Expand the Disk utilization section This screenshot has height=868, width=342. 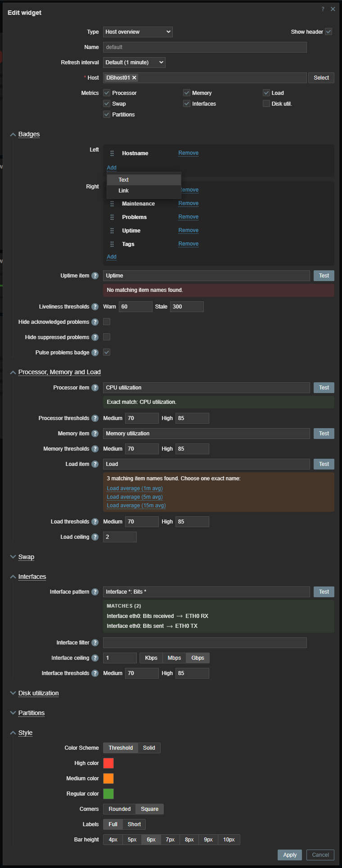pos(38,693)
